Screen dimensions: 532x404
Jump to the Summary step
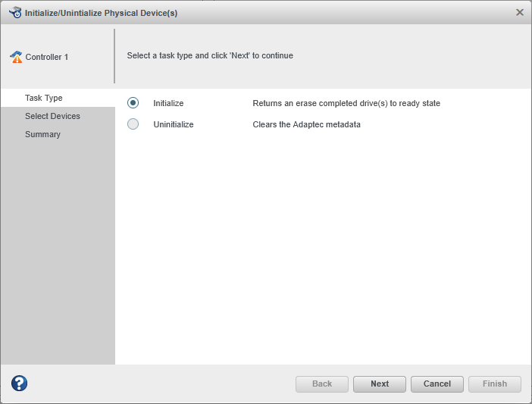42,134
